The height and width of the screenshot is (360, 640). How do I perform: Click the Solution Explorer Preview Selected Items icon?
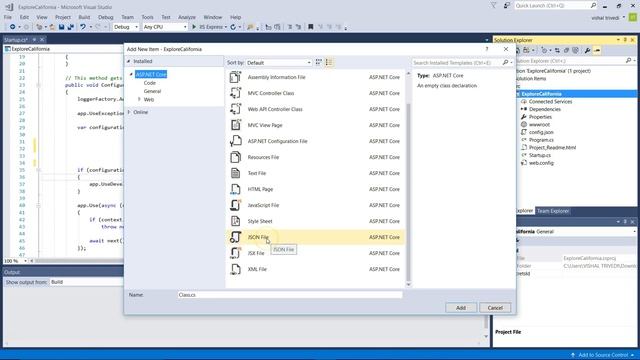point(597,50)
